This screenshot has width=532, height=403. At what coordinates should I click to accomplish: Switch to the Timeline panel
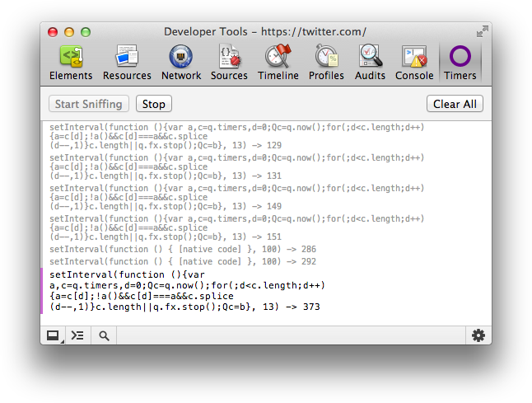(278, 63)
